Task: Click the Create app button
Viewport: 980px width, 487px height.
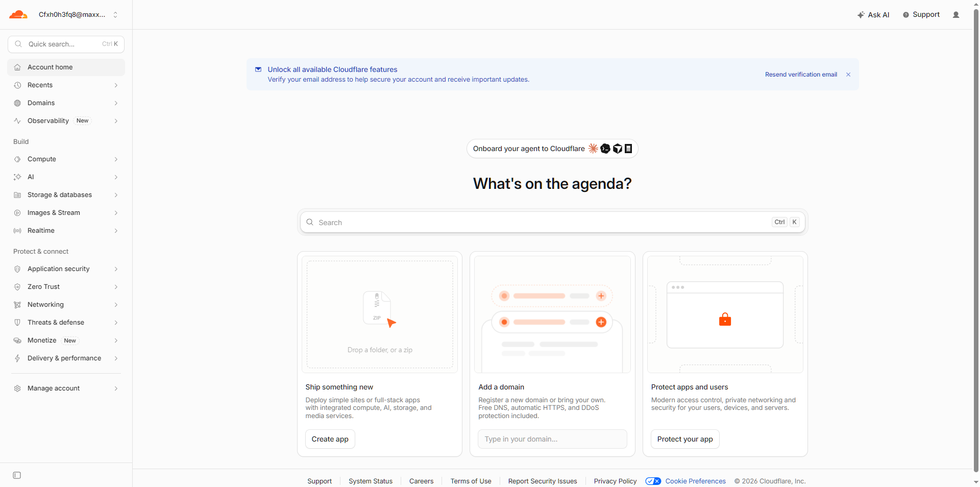Action: (x=330, y=439)
